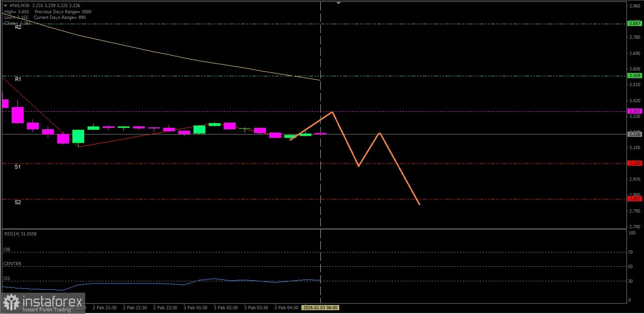
Task: Open the #NG,M30 symbol dropdown arrow
Action: pos(5,5)
